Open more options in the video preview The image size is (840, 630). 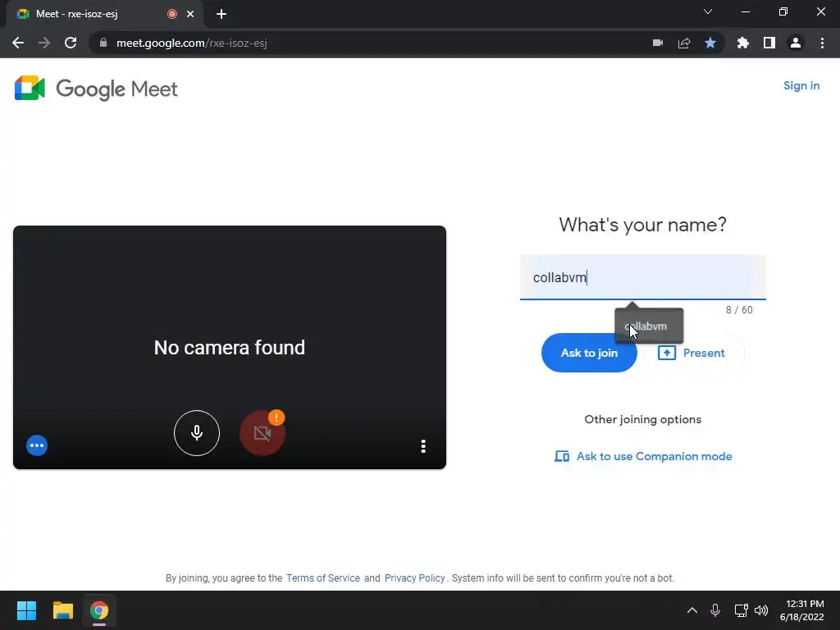point(423,446)
